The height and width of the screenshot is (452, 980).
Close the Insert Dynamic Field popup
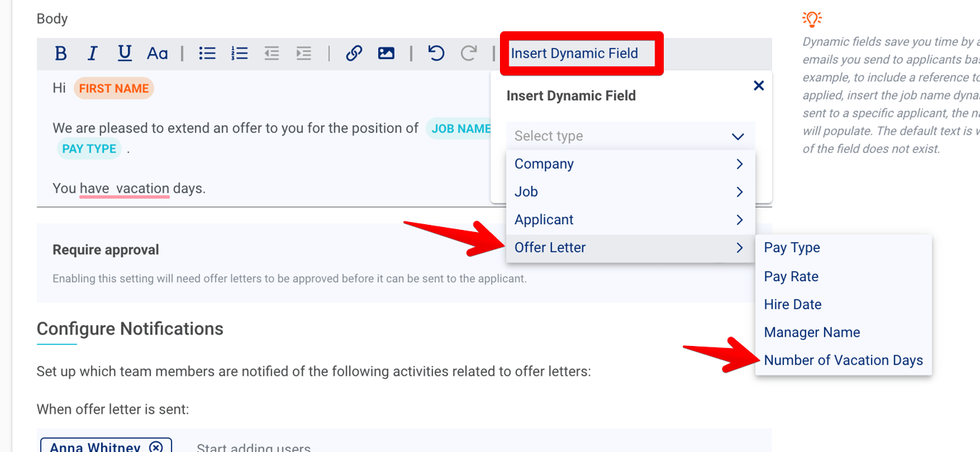pyautogui.click(x=759, y=85)
